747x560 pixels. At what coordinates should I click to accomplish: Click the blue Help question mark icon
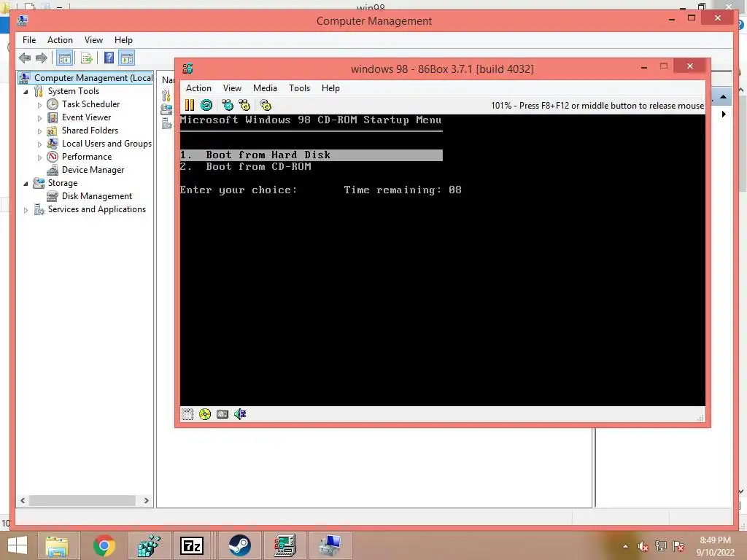pos(109,58)
